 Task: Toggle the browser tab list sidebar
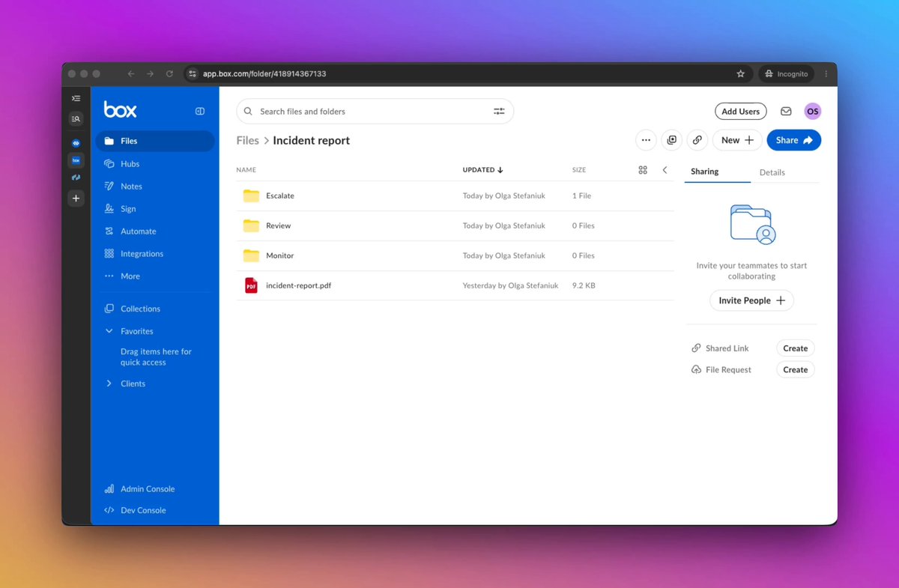[76, 98]
